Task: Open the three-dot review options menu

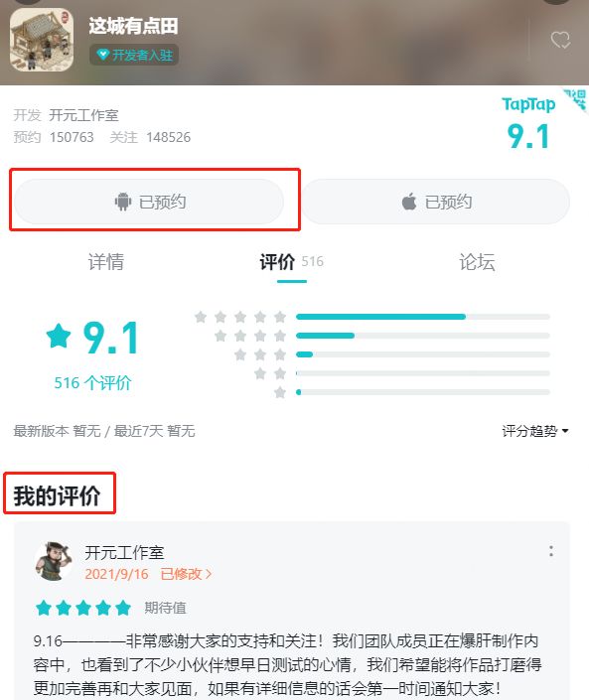Action: (x=551, y=551)
